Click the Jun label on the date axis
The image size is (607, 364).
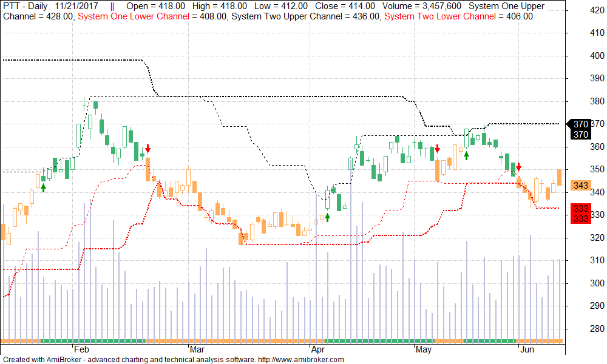tap(526, 350)
